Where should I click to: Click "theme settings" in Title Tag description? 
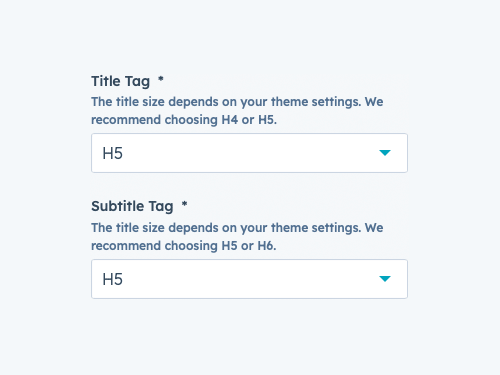[x=316, y=102]
